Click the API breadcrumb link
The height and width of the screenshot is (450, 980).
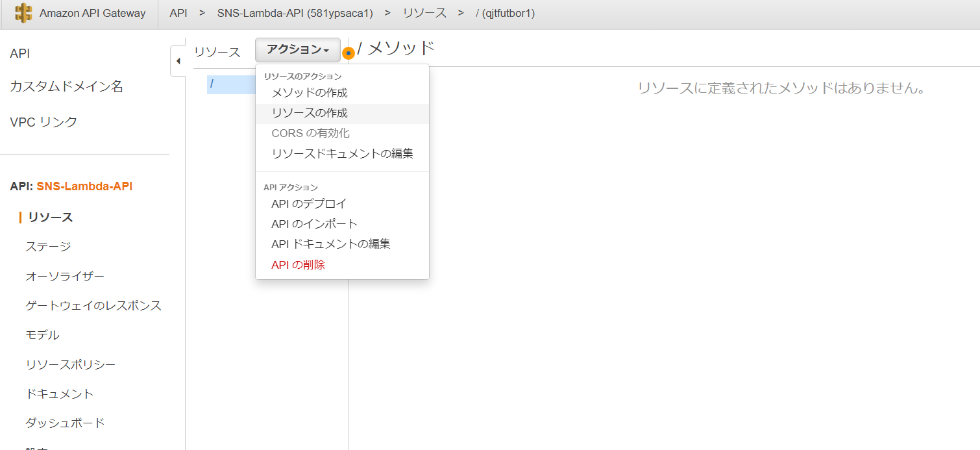(x=178, y=13)
